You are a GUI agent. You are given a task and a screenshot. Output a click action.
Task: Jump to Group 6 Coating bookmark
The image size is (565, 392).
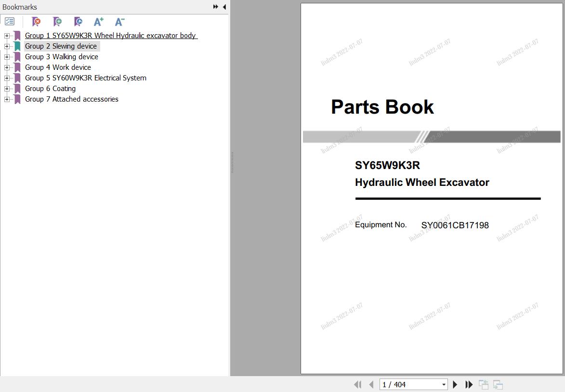[x=50, y=89]
